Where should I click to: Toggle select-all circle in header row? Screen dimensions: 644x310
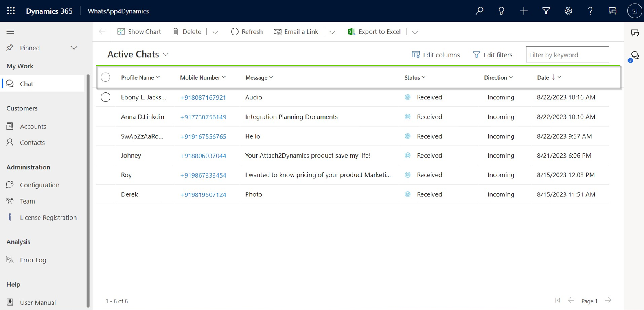point(105,77)
